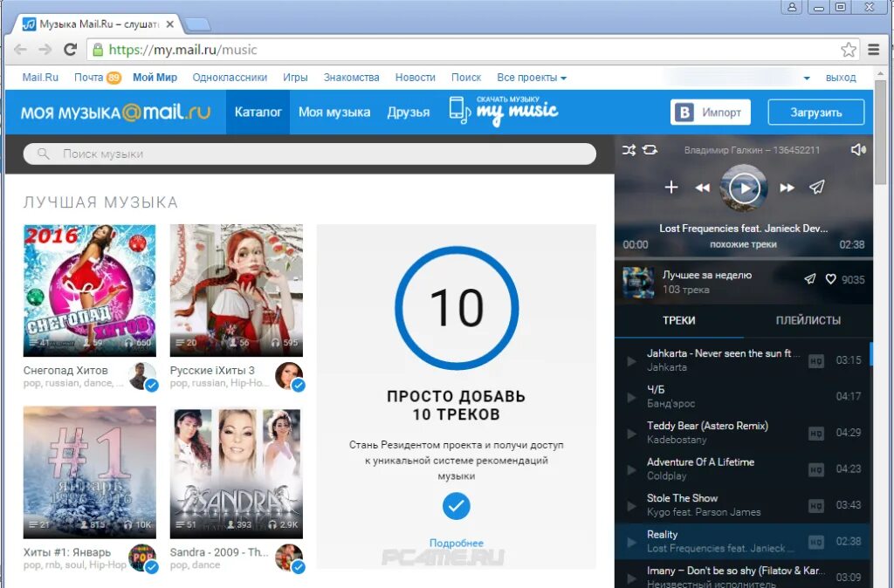Click the Подробнее link
The width and height of the screenshot is (894, 588).
[x=456, y=543]
